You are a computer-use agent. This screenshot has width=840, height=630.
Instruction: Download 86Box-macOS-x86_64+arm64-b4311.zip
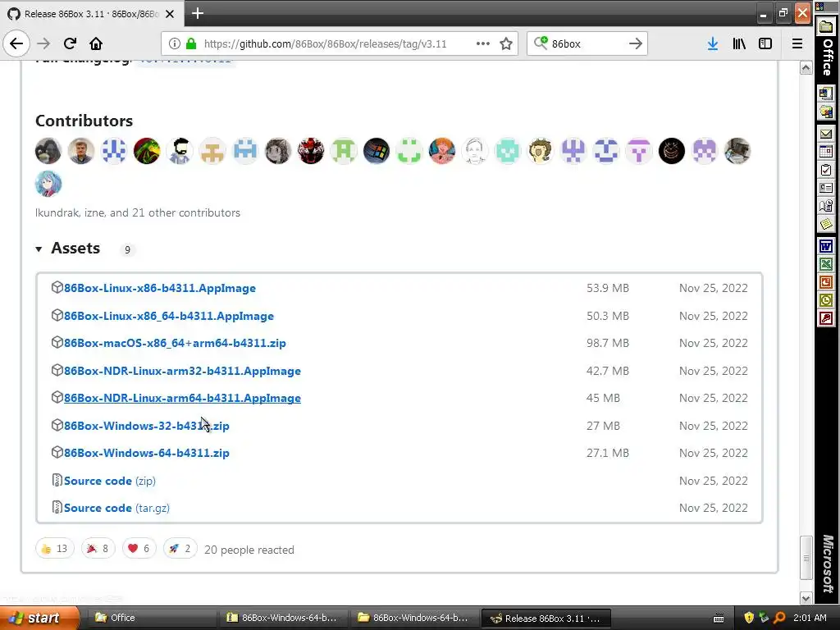[x=175, y=343]
